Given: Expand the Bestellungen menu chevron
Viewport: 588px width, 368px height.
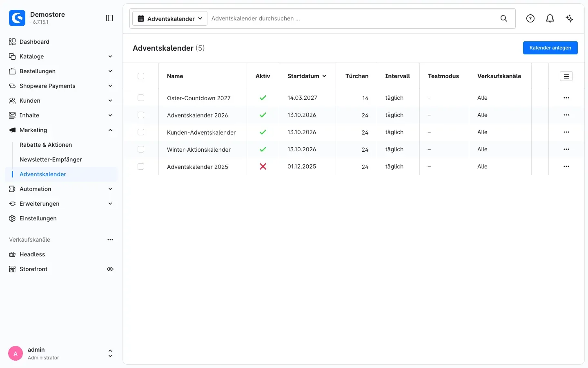Looking at the screenshot, I should click(x=110, y=71).
